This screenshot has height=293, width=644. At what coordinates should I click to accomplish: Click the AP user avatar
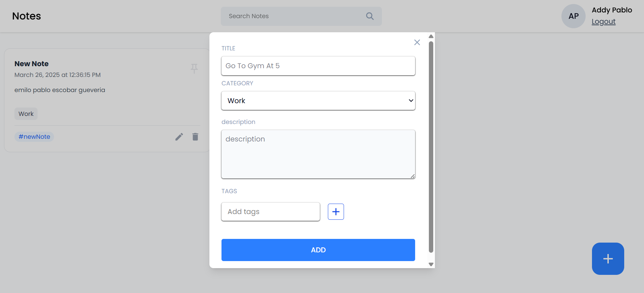(574, 16)
